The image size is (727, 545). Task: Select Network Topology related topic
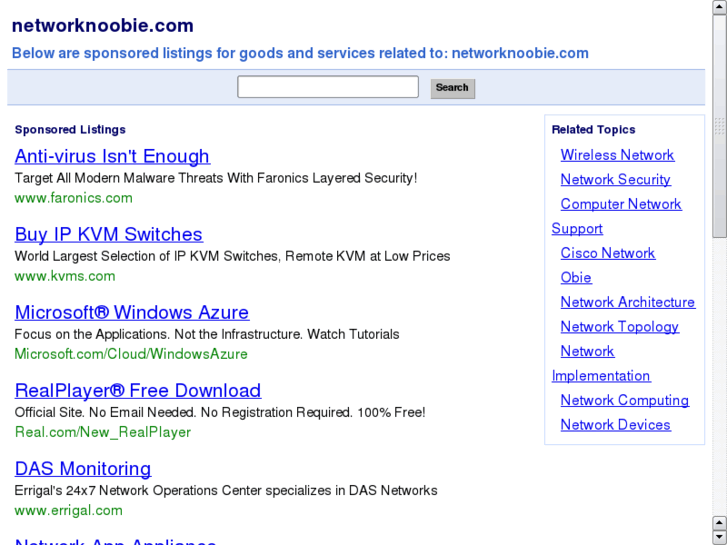[619, 327]
